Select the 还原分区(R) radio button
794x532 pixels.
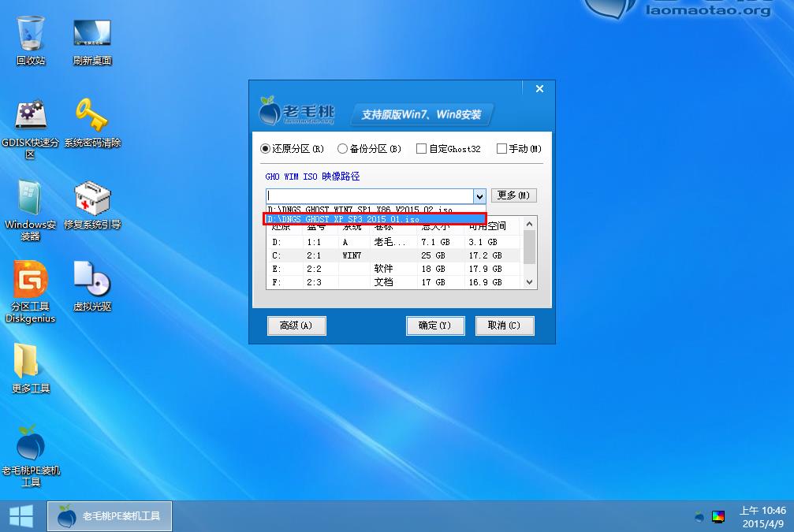tap(266, 149)
